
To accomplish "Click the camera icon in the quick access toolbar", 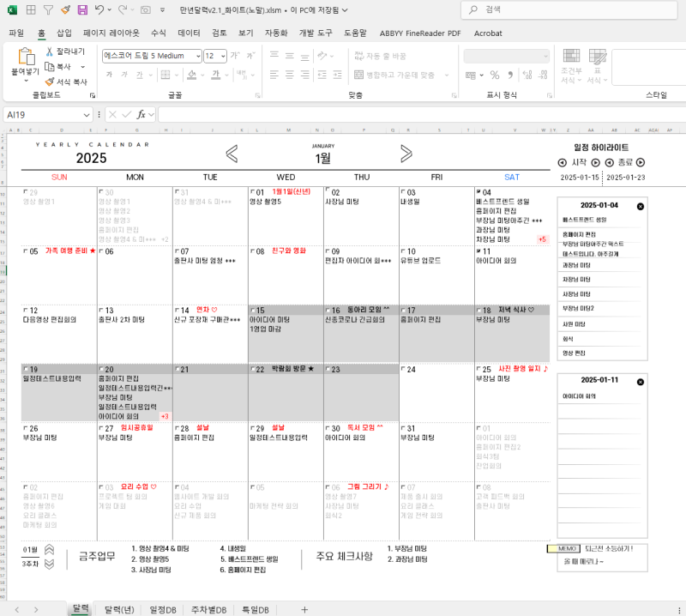I will click(145, 10).
